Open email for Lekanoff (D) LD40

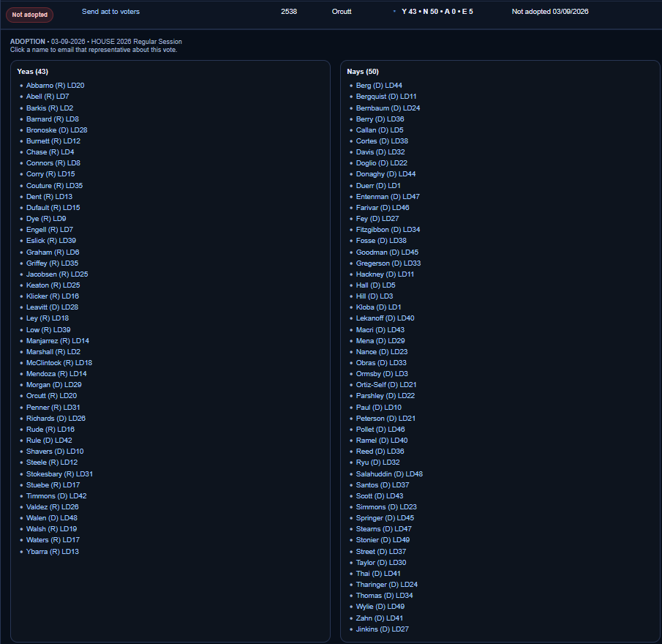pos(385,318)
